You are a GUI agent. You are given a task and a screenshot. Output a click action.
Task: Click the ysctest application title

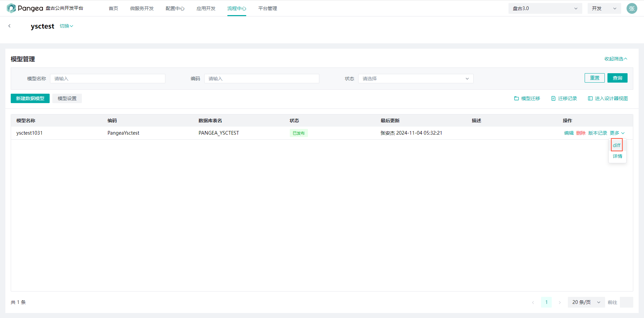pos(42,26)
